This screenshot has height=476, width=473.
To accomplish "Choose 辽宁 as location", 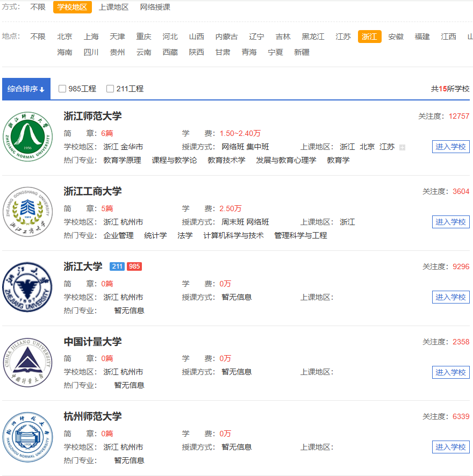I will tap(257, 37).
